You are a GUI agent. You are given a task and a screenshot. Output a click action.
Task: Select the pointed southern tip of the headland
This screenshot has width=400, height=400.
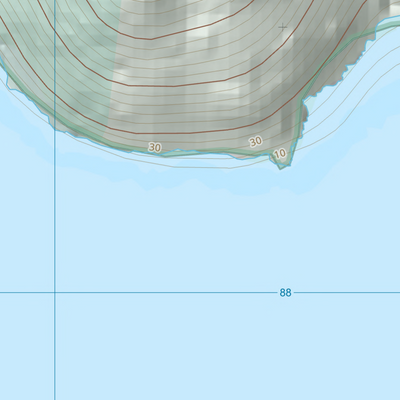(283, 165)
